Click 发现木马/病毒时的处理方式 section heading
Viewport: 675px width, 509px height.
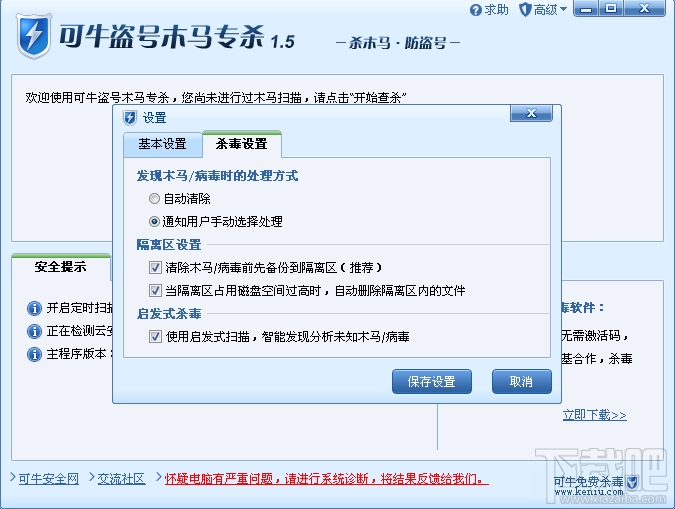tap(217, 176)
